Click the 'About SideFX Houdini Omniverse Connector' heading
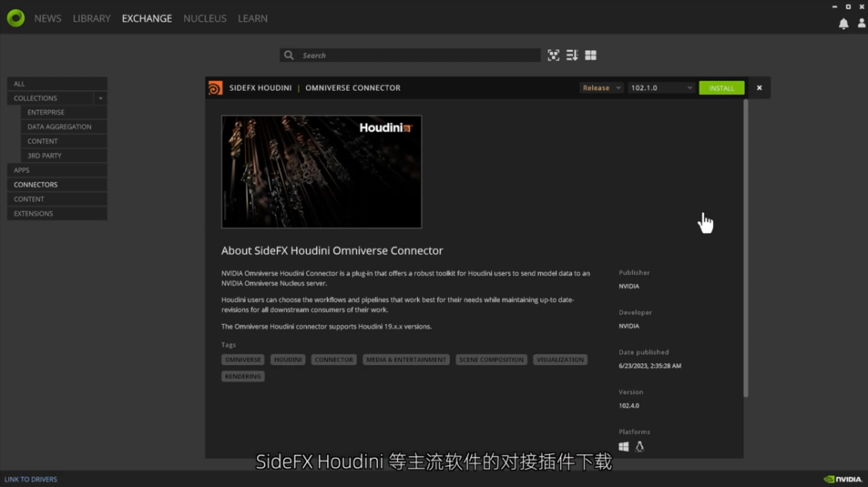868x487 pixels. [332, 251]
